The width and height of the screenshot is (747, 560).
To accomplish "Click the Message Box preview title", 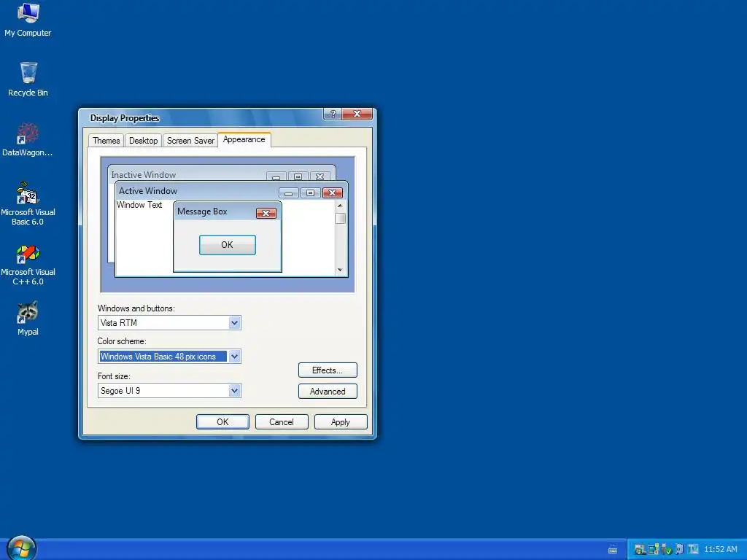I will click(202, 211).
